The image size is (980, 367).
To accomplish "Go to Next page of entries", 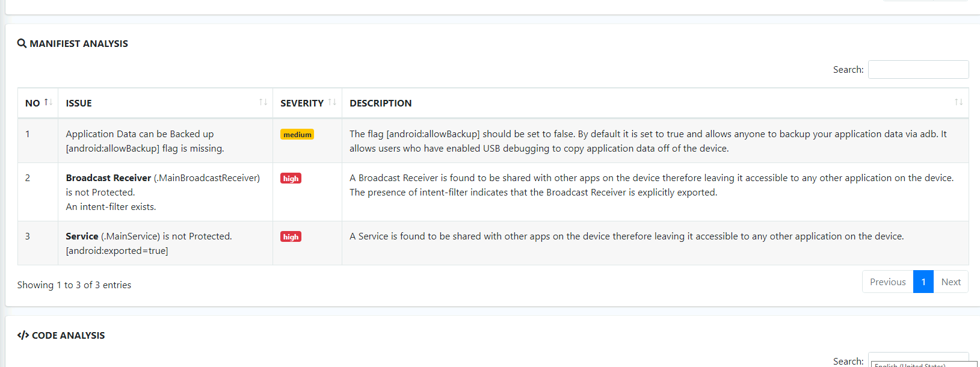I will pyautogui.click(x=951, y=282).
